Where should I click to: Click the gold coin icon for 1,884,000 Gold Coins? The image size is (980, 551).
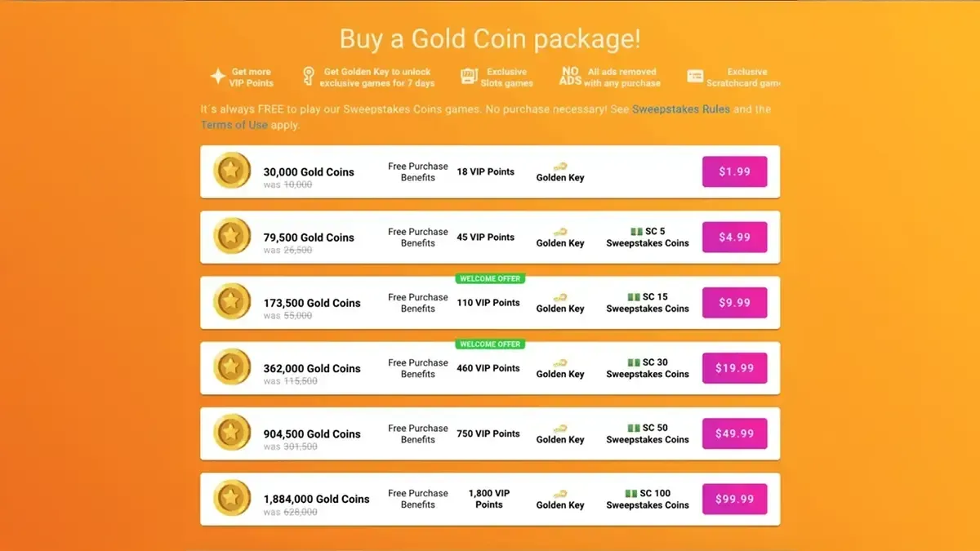pyautogui.click(x=232, y=499)
